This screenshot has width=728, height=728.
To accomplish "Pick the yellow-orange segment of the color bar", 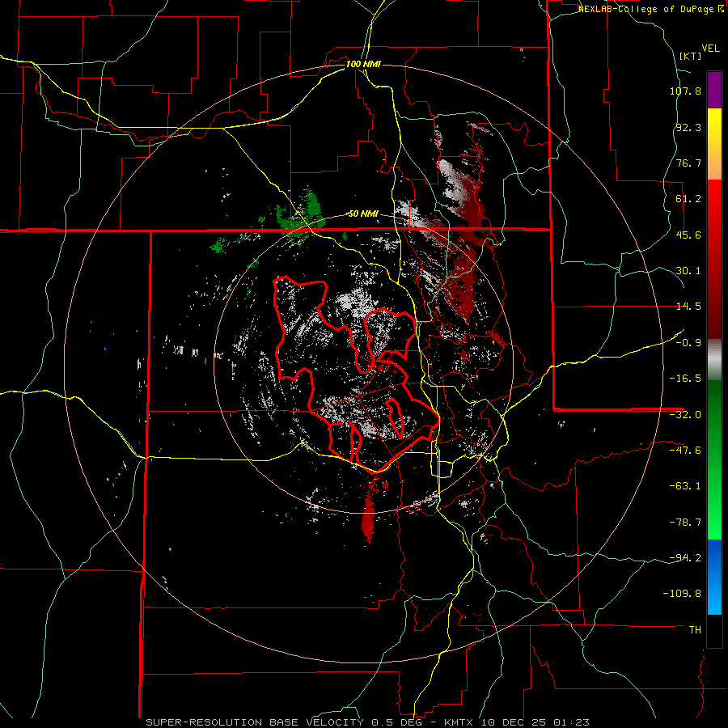I will [x=714, y=144].
